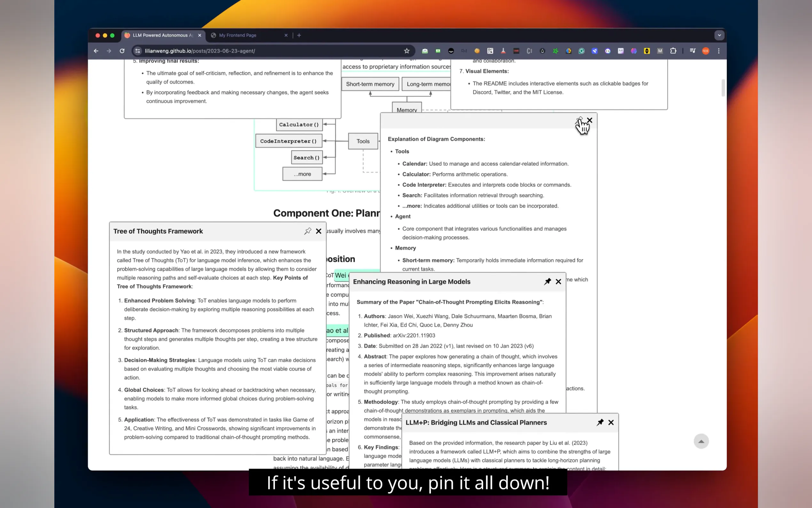812x508 pixels.
Task: Reload the current page
Action: tap(122, 51)
